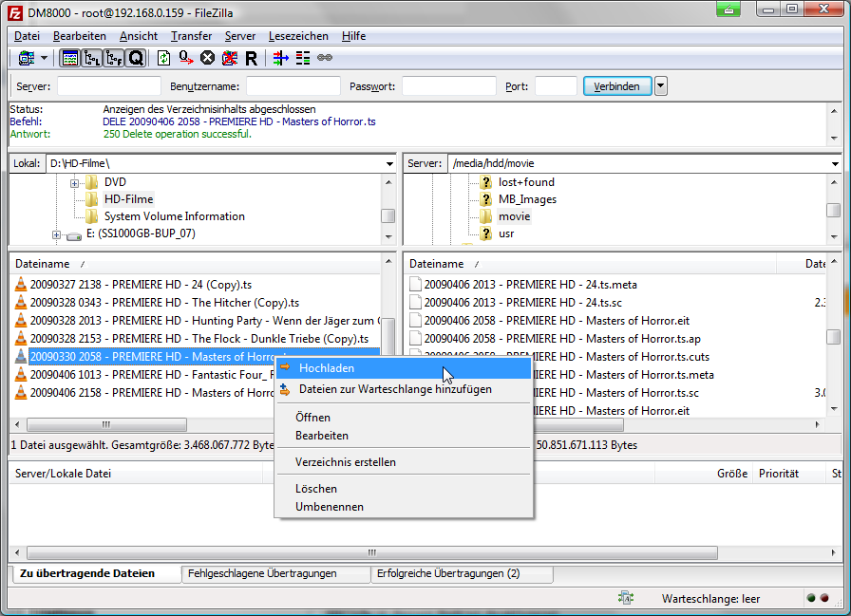851x616 pixels.
Task: Select local file 24 (Copy).ts
Action: coord(141,285)
